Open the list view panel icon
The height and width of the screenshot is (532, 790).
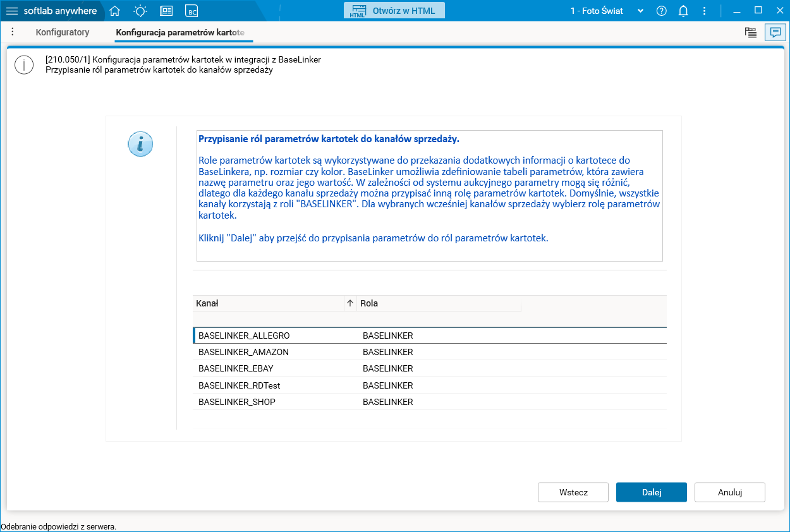pos(751,33)
